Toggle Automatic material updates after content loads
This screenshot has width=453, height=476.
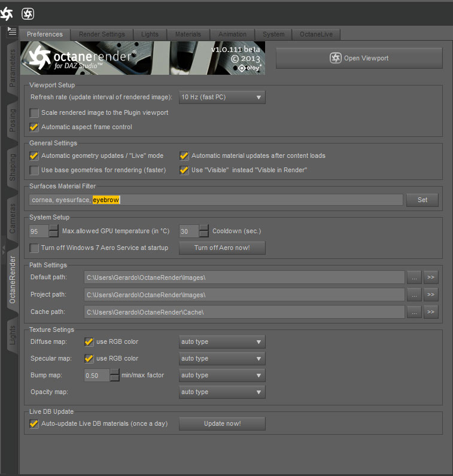tap(184, 155)
